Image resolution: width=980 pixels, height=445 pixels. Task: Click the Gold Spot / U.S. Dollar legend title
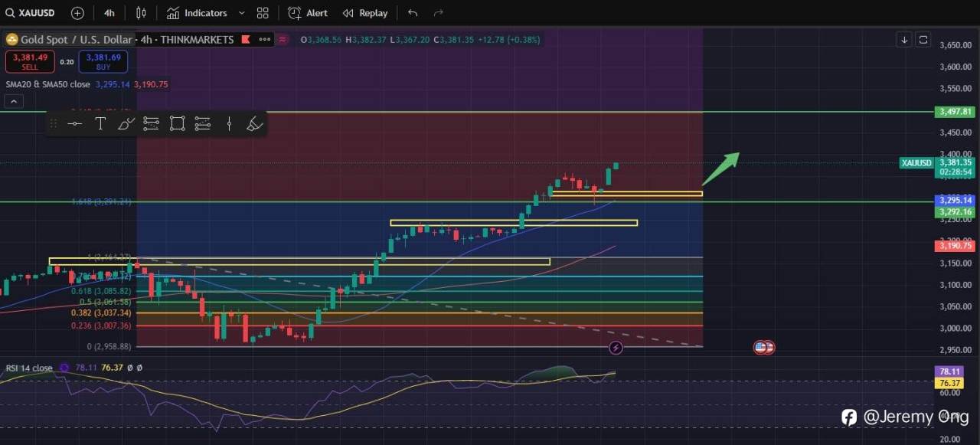coord(77,40)
